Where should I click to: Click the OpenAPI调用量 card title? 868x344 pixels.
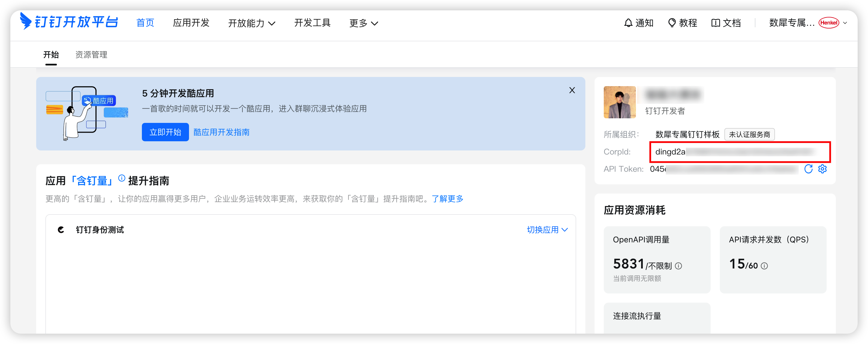pyautogui.click(x=641, y=239)
